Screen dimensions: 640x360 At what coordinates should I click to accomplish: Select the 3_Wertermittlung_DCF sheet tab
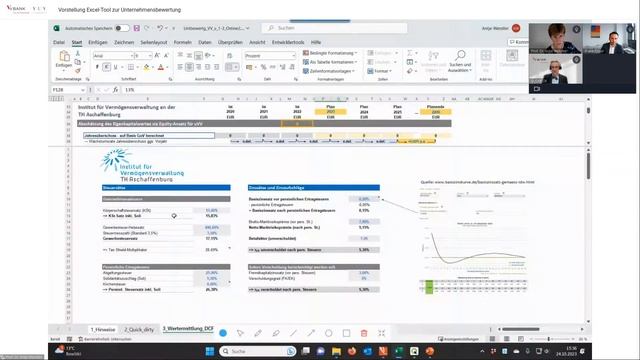(x=188, y=329)
